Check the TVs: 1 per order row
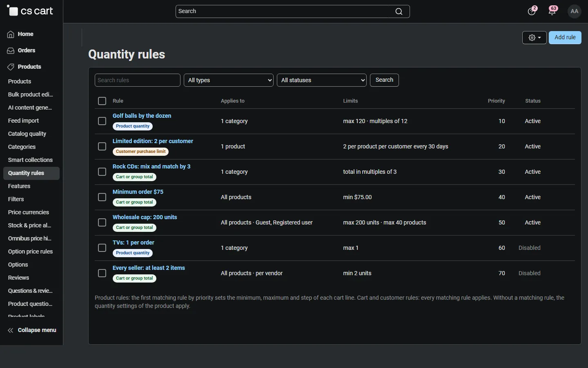The height and width of the screenshot is (368, 588). [x=102, y=248]
